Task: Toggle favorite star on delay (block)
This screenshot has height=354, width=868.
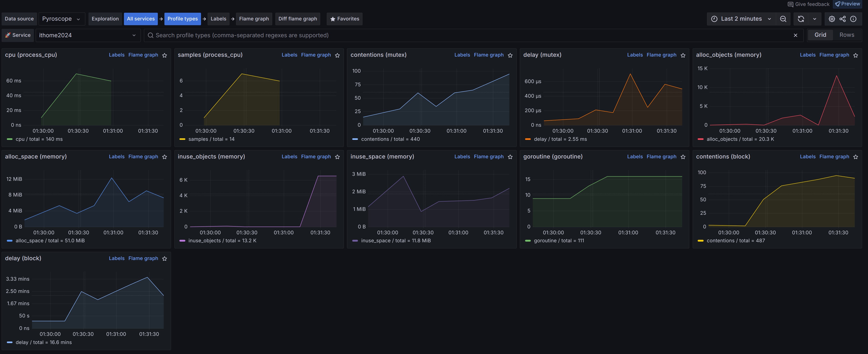Action: point(164,258)
